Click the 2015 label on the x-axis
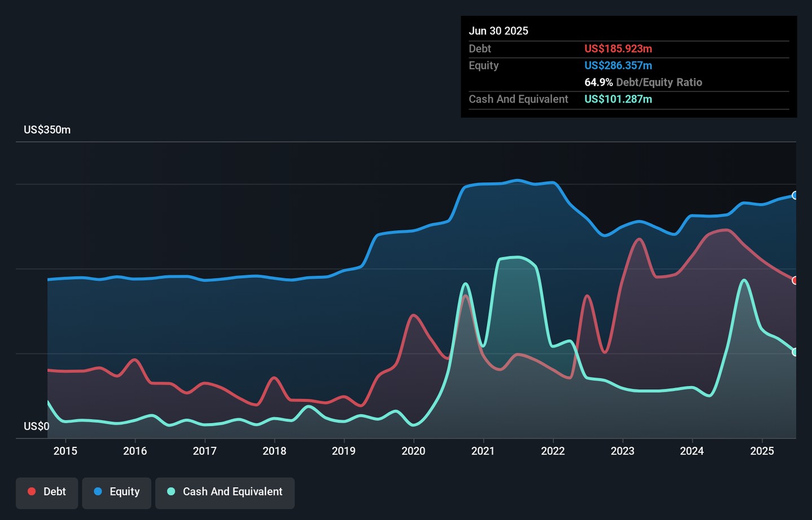 point(65,451)
